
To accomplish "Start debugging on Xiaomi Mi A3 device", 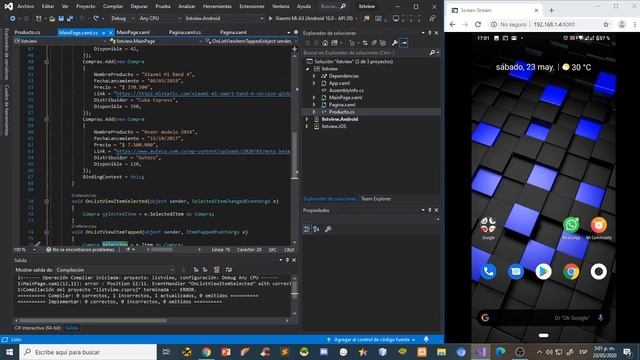I will (312, 18).
